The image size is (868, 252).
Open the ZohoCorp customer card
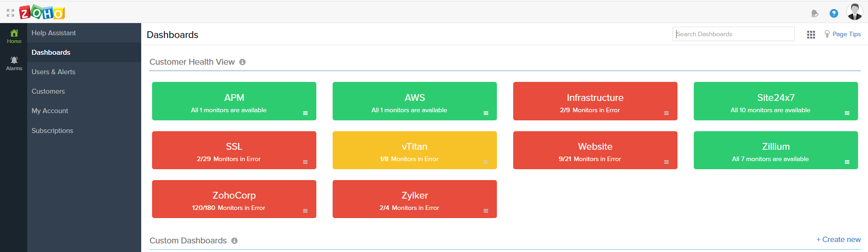click(234, 199)
